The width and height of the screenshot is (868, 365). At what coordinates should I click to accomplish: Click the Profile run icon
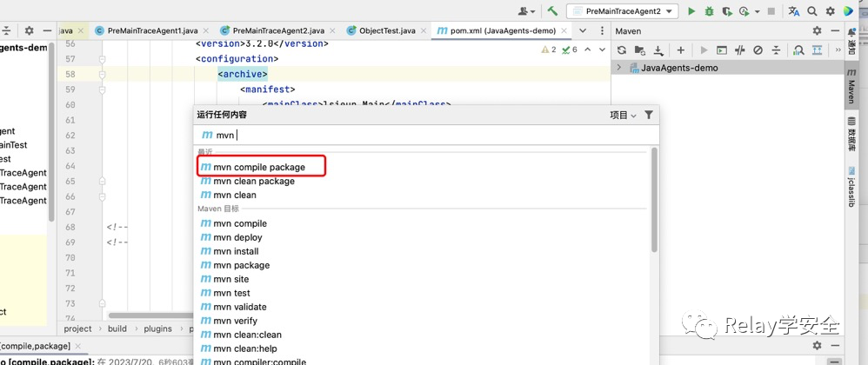point(744,11)
